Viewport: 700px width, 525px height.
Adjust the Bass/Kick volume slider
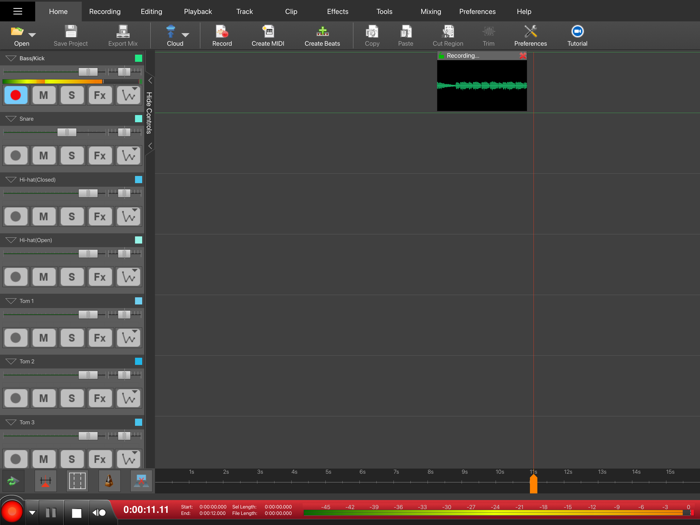click(88, 72)
